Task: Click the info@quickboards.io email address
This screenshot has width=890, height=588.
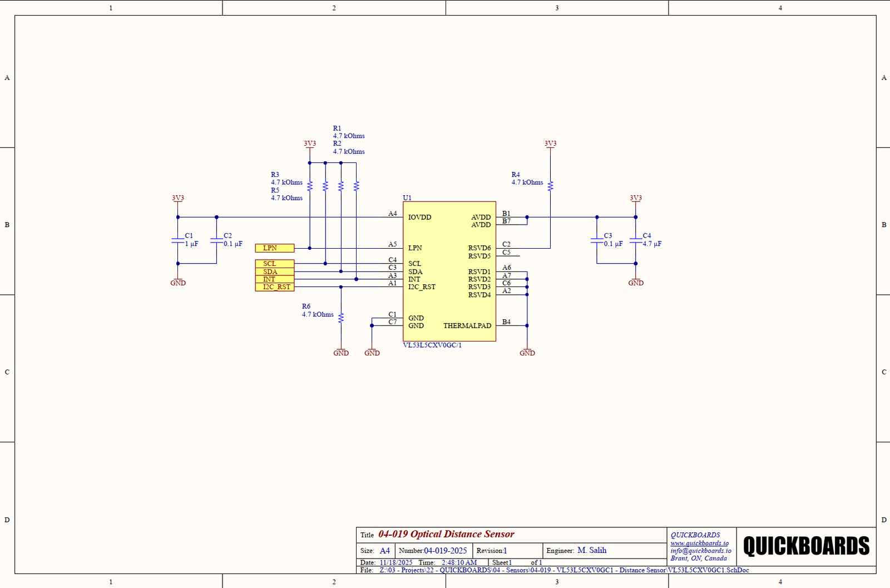Action: click(x=700, y=551)
